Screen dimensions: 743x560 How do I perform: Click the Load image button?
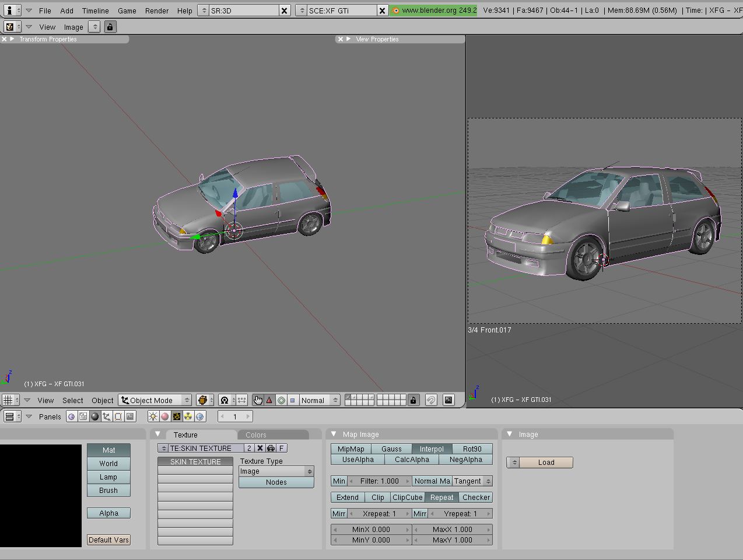[x=546, y=462]
